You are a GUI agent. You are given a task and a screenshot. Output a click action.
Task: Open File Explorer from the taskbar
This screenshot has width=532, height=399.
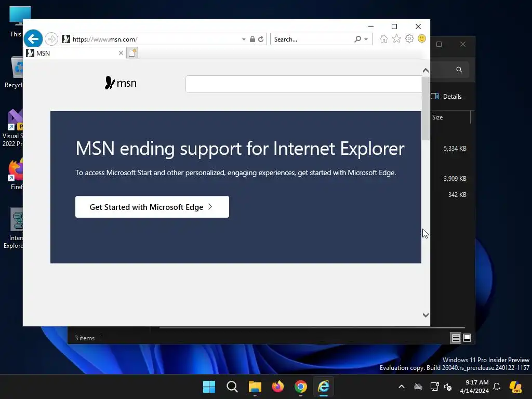(x=255, y=387)
